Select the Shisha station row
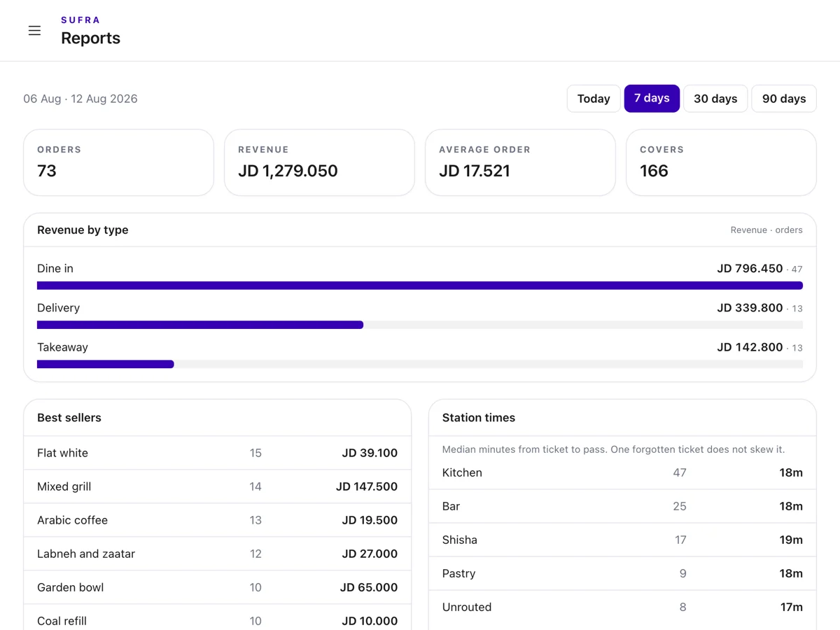 pyautogui.click(x=622, y=540)
